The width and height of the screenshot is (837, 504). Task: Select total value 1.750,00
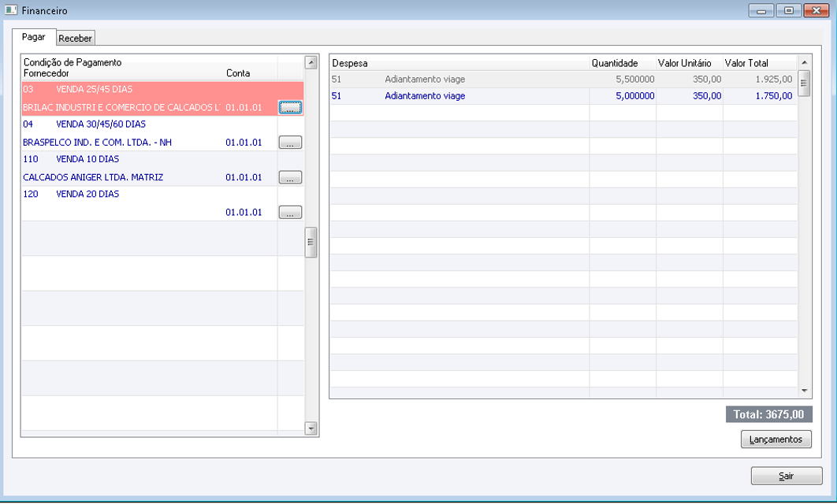760,96
